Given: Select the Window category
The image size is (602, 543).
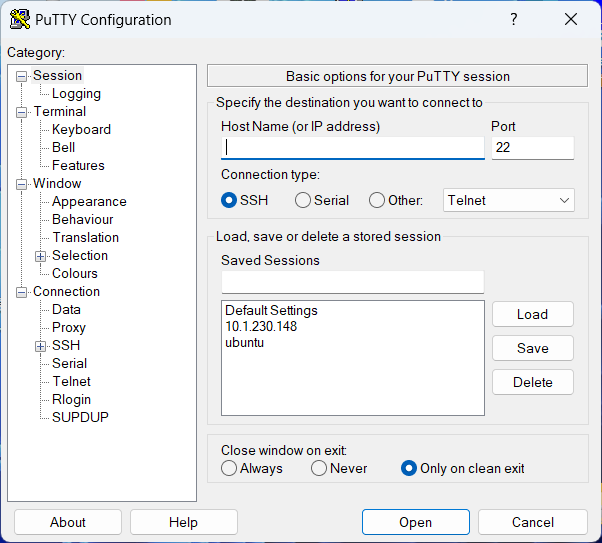Looking at the screenshot, I should tap(57, 184).
